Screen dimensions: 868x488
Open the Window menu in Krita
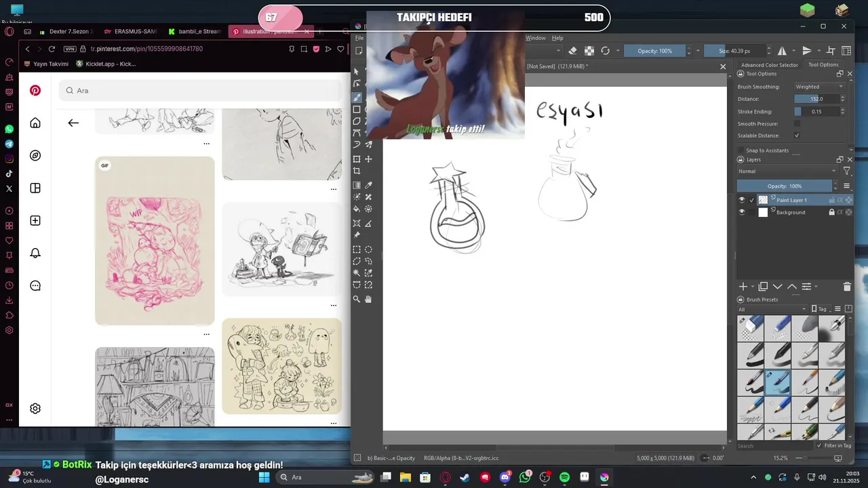[536, 38]
